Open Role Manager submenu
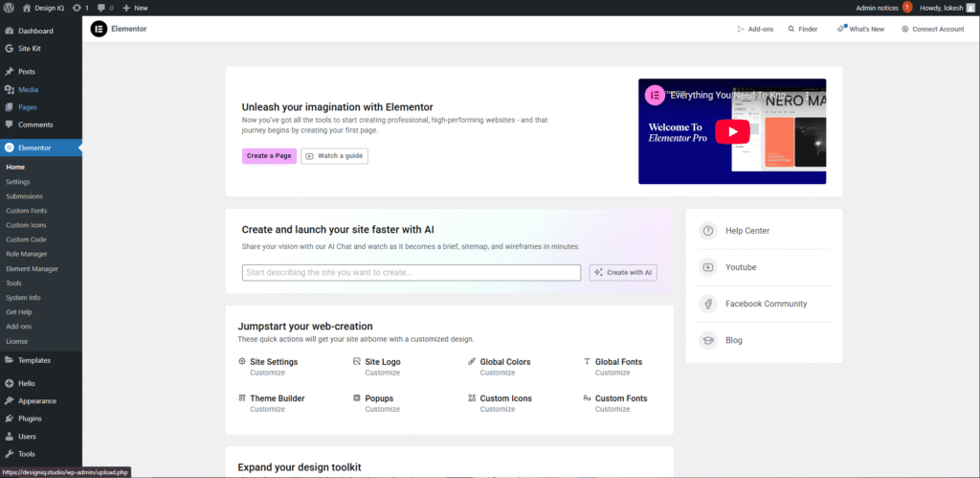Screen dimensions: 980x478 coord(26,254)
